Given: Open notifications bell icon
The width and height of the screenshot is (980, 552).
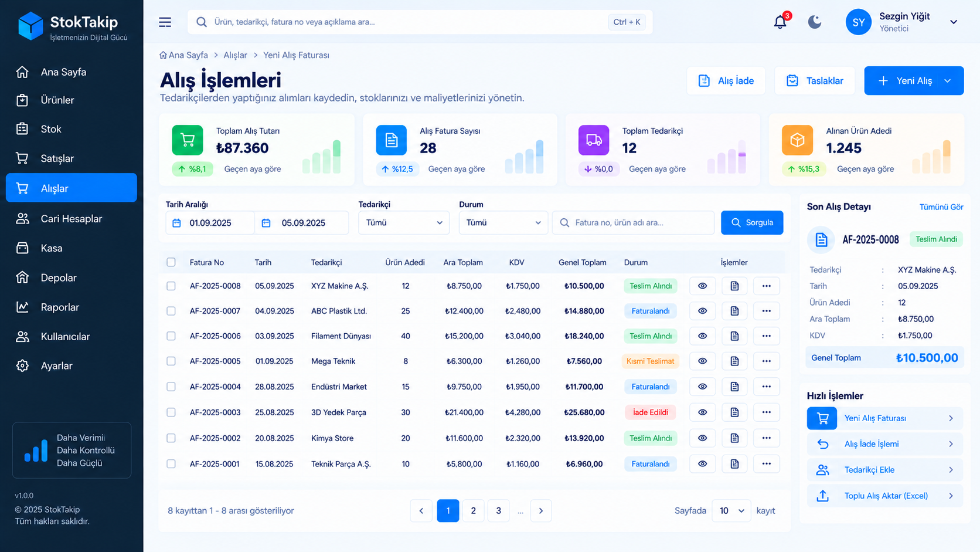Looking at the screenshot, I should (x=780, y=22).
